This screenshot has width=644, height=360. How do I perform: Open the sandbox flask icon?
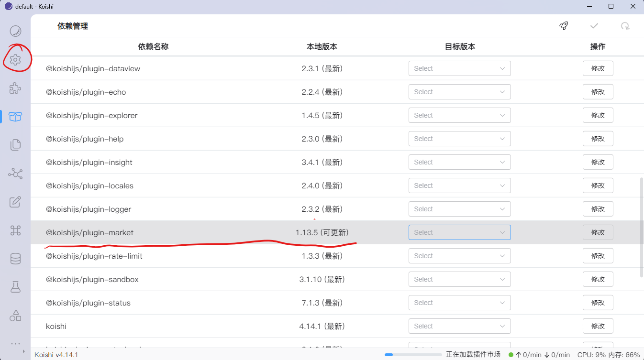(x=15, y=287)
